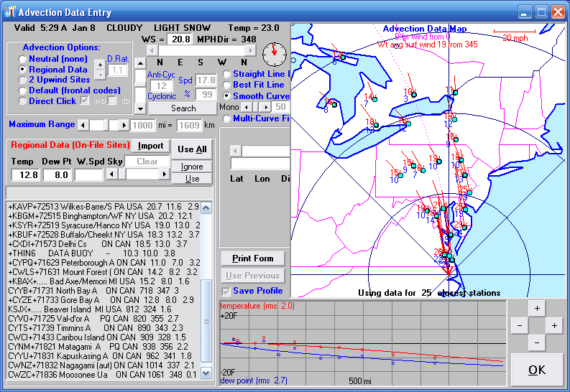Click the Mono right arrow button

tap(266, 107)
